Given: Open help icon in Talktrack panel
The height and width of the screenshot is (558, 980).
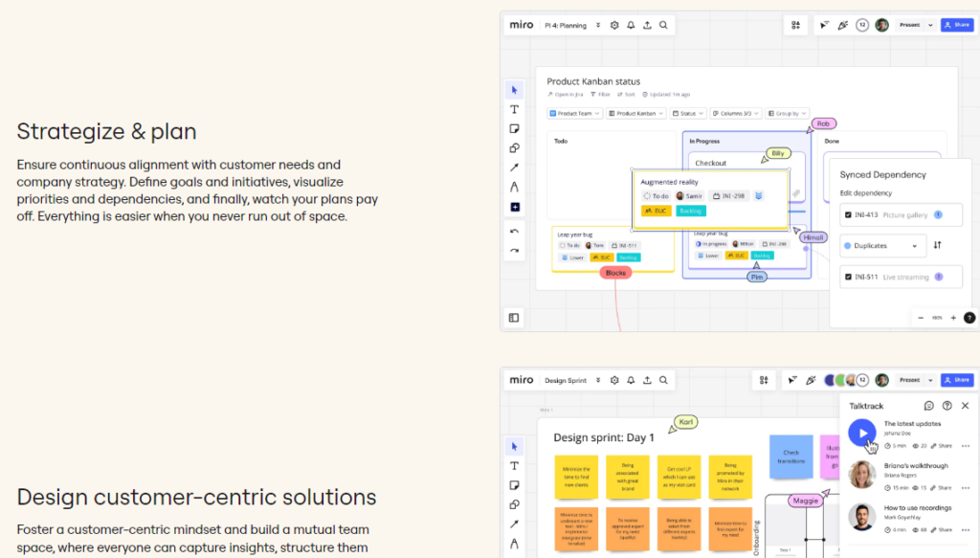Looking at the screenshot, I should coord(947,406).
